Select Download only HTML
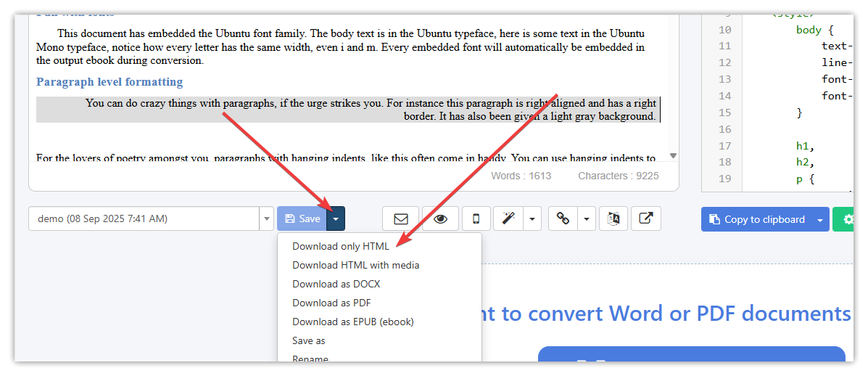The height and width of the screenshot is (376, 868). [x=341, y=246]
